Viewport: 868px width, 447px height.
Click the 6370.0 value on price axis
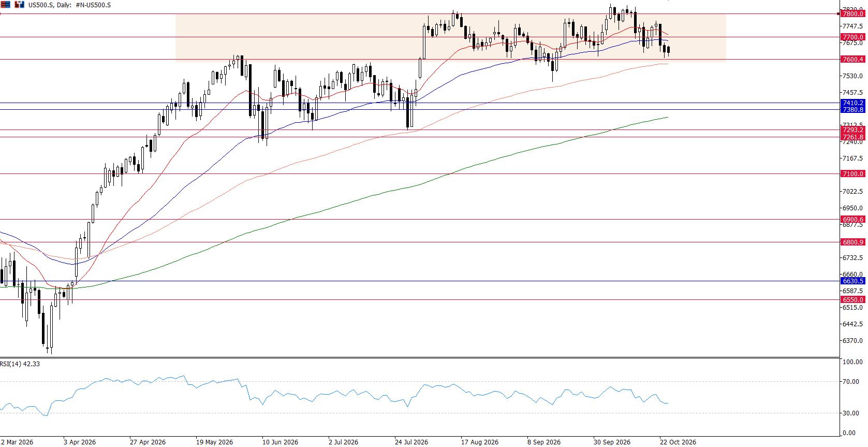852,341
